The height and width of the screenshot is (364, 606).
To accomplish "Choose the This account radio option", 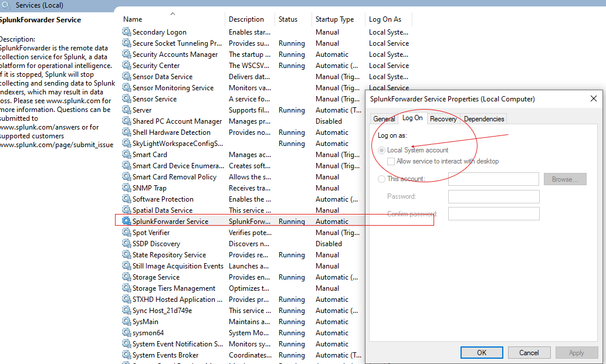I will tap(382, 179).
